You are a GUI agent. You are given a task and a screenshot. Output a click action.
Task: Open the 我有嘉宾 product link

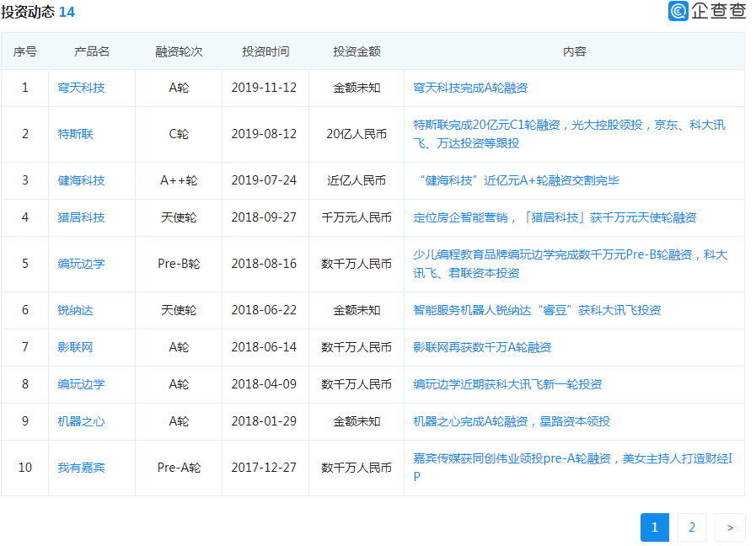[81, 468]
